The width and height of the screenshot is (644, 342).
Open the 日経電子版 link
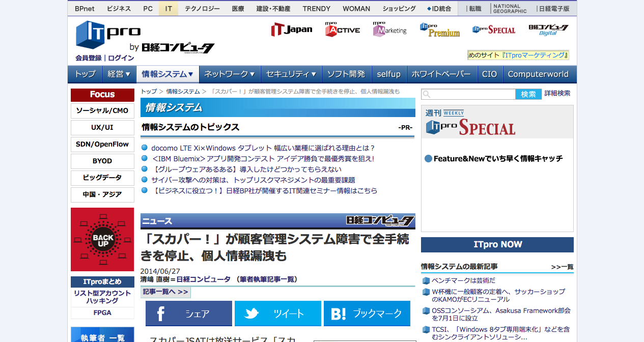553,9
